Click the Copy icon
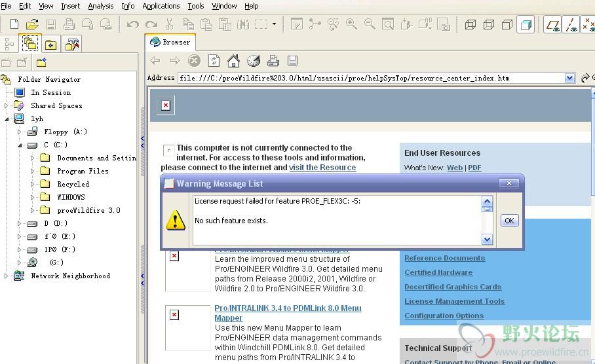This screenshot has height=364, width=595. click(x=188, y=24)
